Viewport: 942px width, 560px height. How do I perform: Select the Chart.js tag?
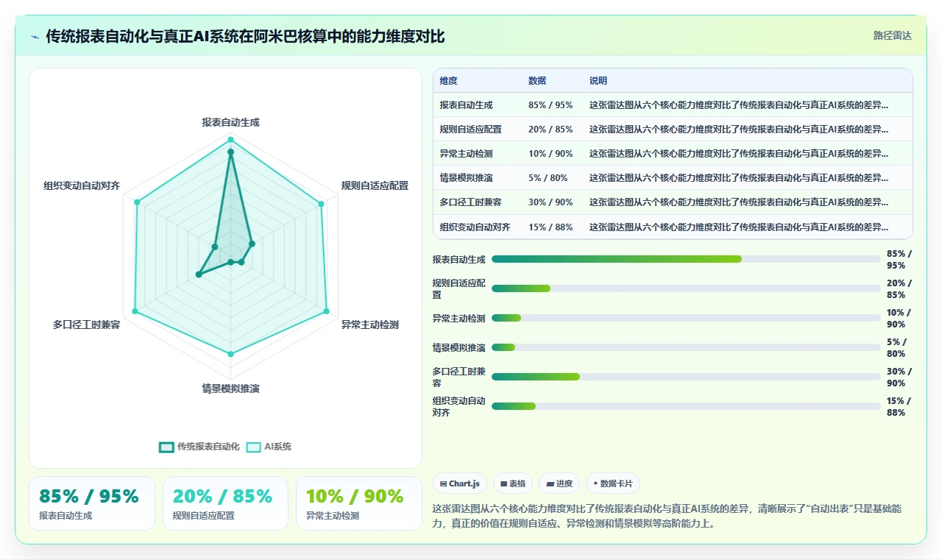tap(460, 483)
